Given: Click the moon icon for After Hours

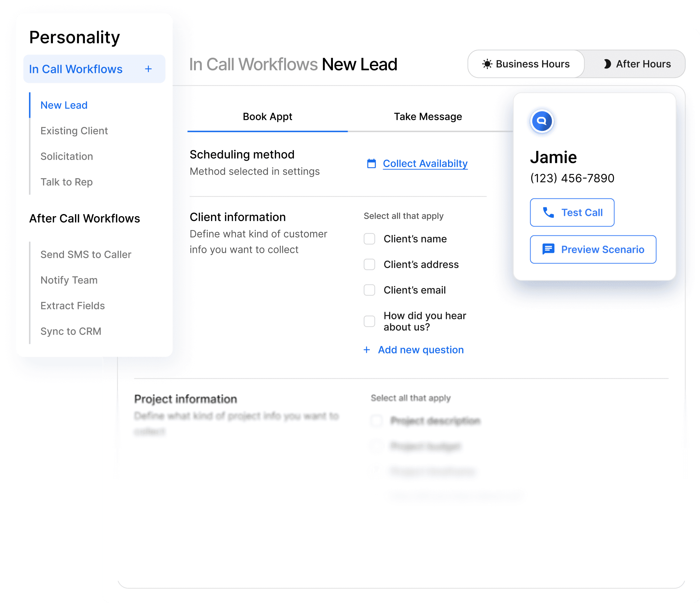Looking at the screenshot, I should (x=607, y=64).
